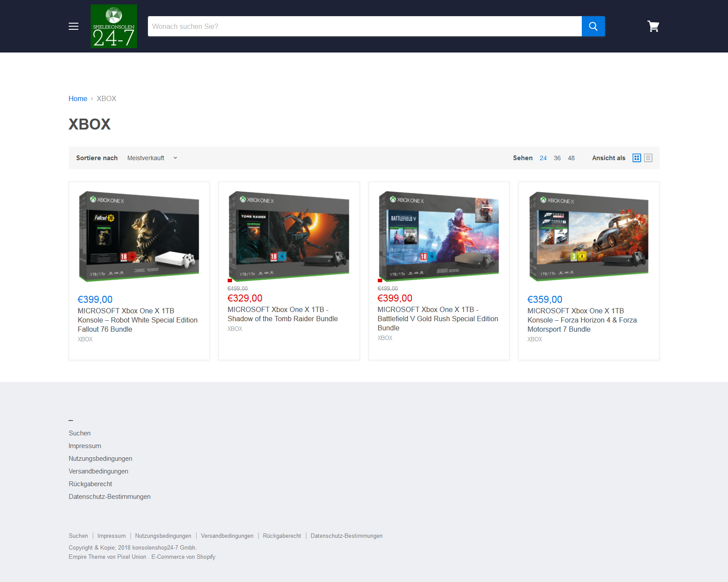Image resolution: width=728 pixels, height=582 pixels.
Task: Click the €359,00 price
Action: pos(545,300)
